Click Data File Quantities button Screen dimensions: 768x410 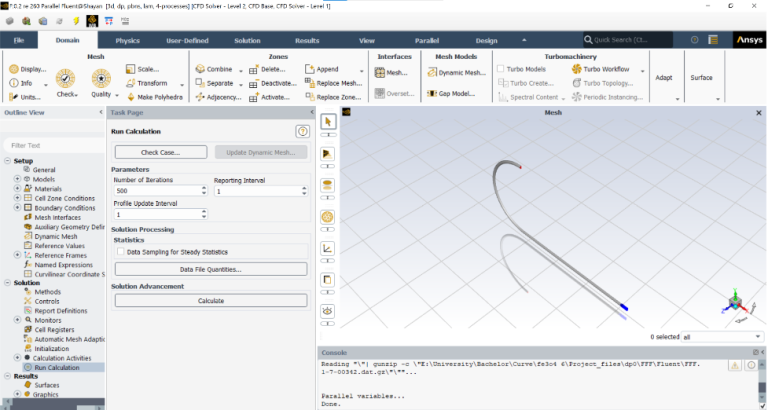[211, 269]
